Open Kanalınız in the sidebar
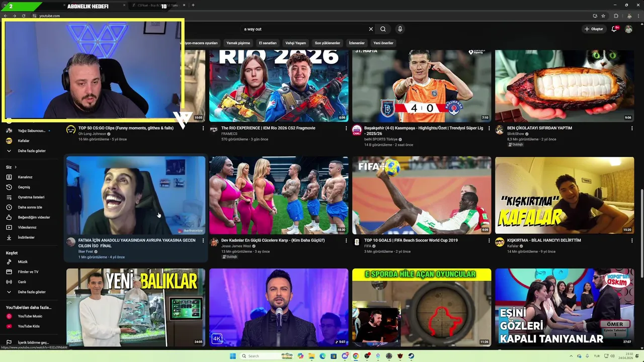This screenshot has height=362, width=644. 25,177
